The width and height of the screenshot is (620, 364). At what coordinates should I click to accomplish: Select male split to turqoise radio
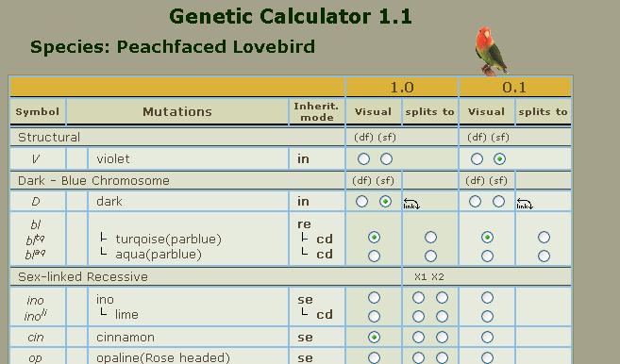point(430,237)
